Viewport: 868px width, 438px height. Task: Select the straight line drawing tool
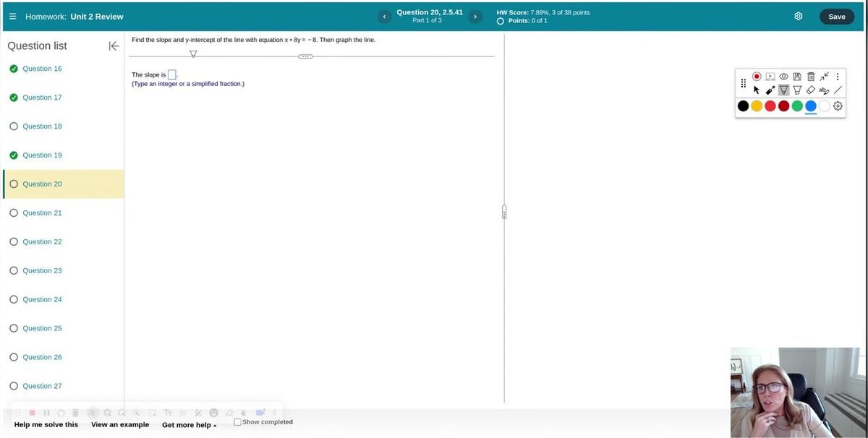tap(838, 90)
